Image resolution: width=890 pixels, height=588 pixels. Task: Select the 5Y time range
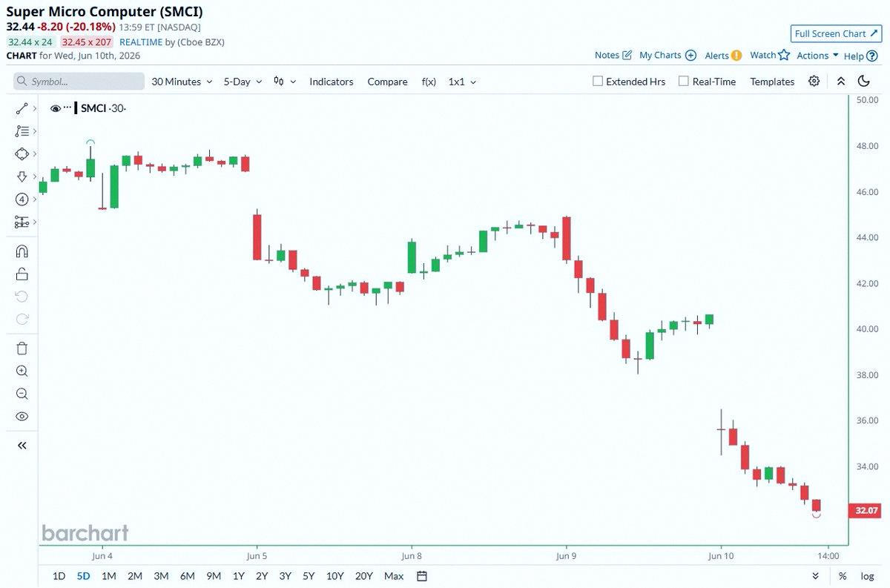tap(309, 576)
